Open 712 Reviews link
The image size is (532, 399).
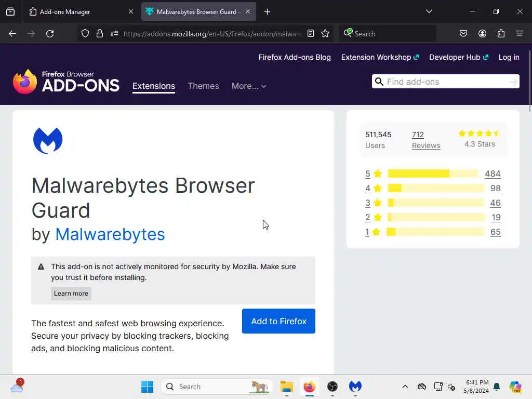pyautogui.click(x=426, y=140)
